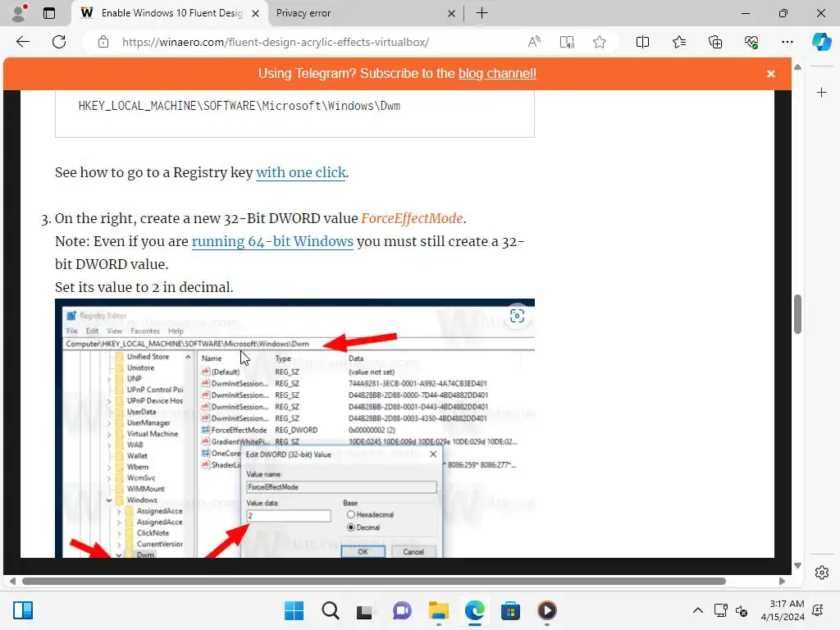Open Collections panel

pos(715,42)
